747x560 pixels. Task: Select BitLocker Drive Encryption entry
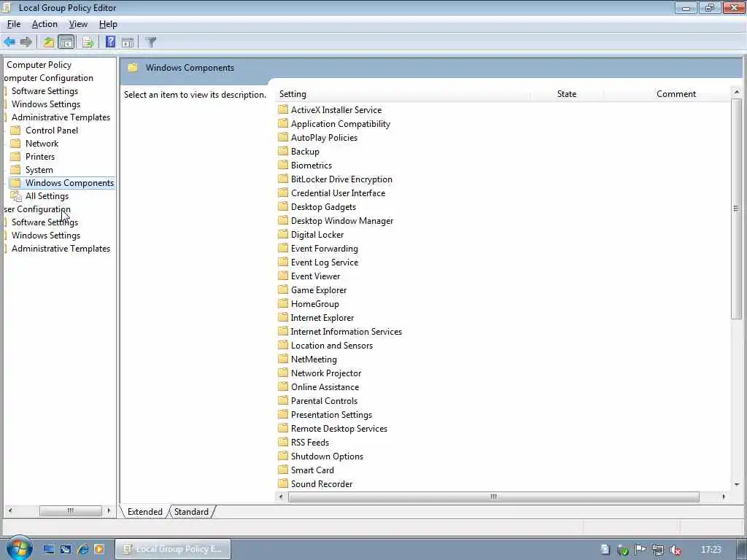(x=341, y=179)
